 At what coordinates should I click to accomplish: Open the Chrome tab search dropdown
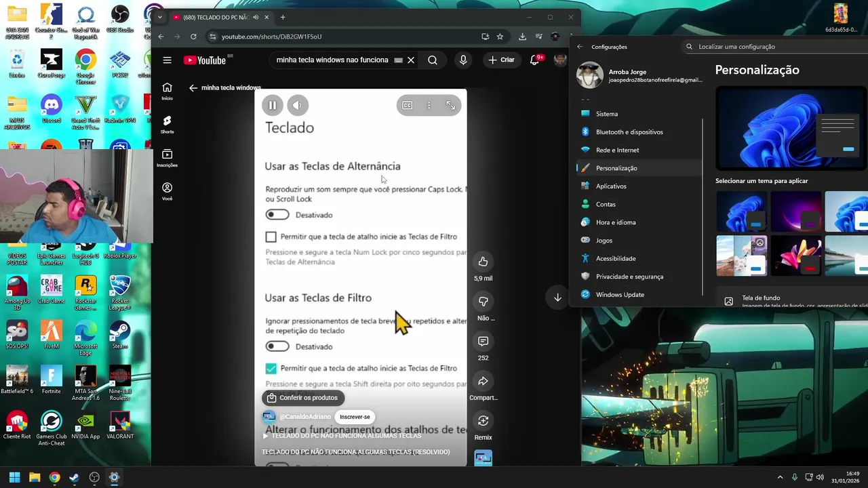coord(159,17)
